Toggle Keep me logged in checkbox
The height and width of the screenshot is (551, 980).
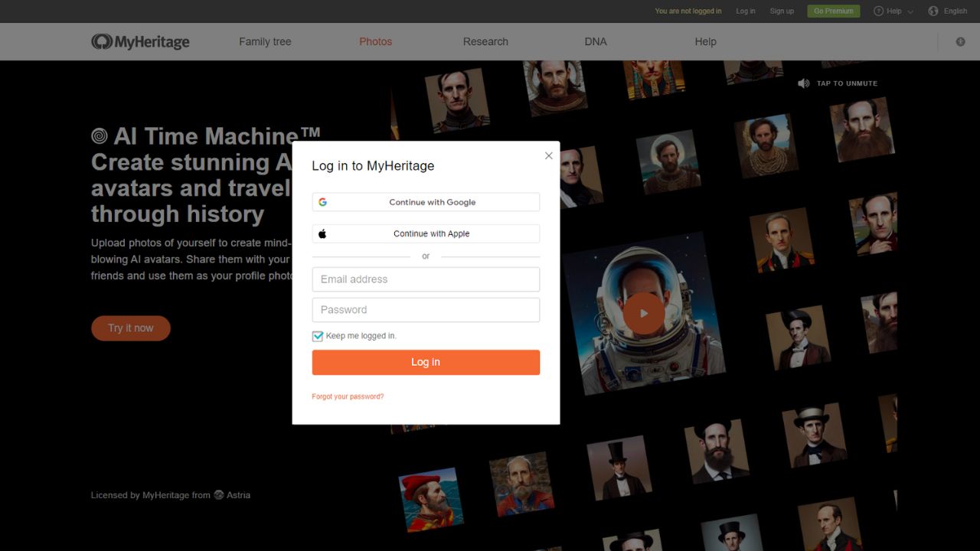[318, 336]
